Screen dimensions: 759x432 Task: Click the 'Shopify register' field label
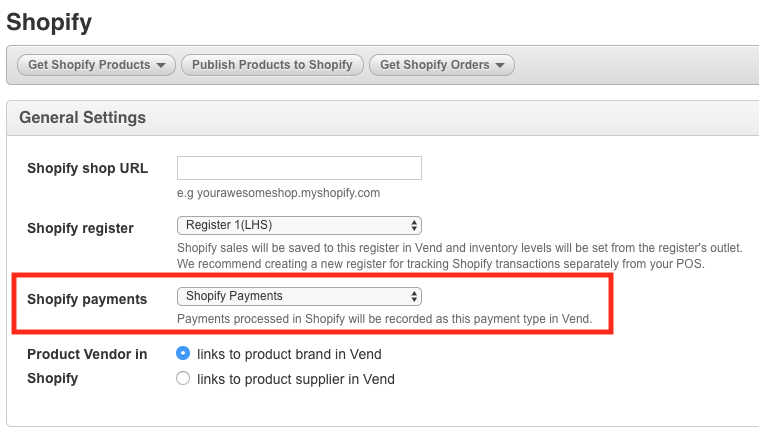click(80, 228)
